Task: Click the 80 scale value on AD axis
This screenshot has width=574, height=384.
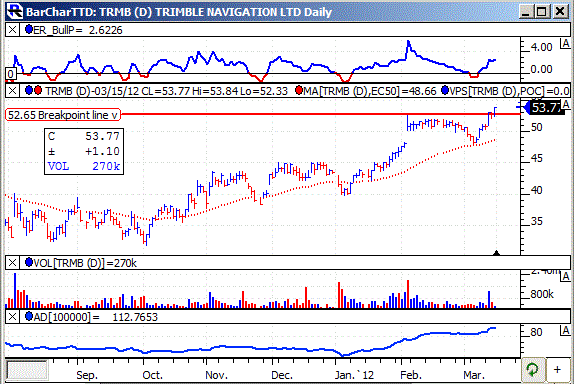Action: point(536,332)
